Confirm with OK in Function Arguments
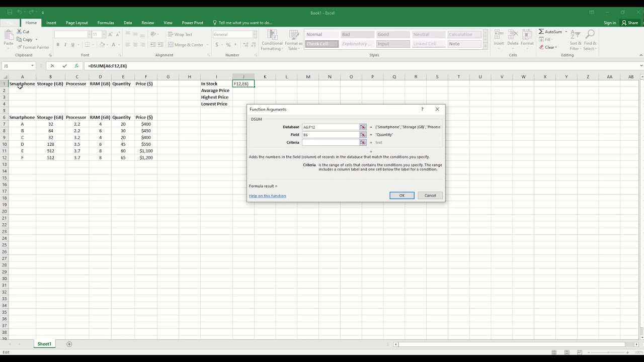This screenshot has width=644, height=362. (402, 196)
